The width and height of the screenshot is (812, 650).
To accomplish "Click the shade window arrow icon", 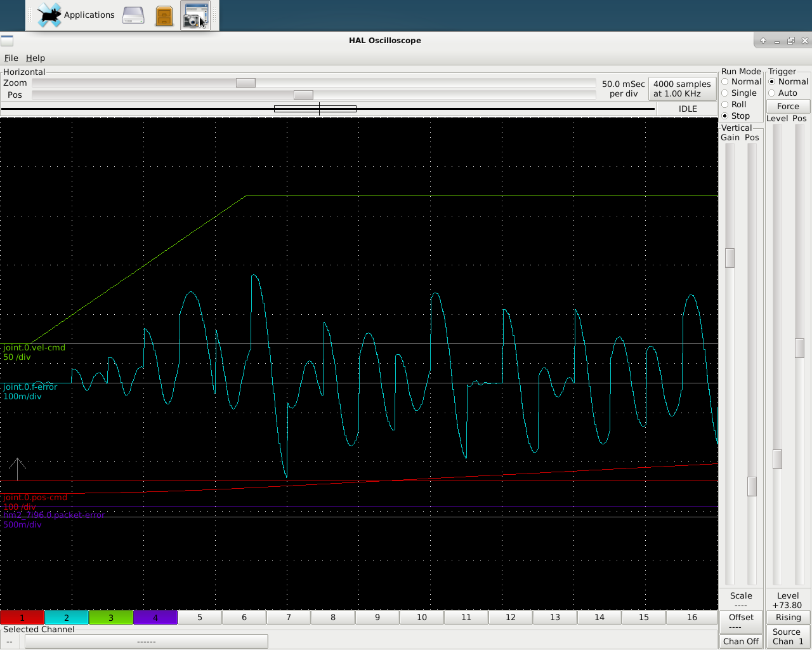I will click(763, 41).
